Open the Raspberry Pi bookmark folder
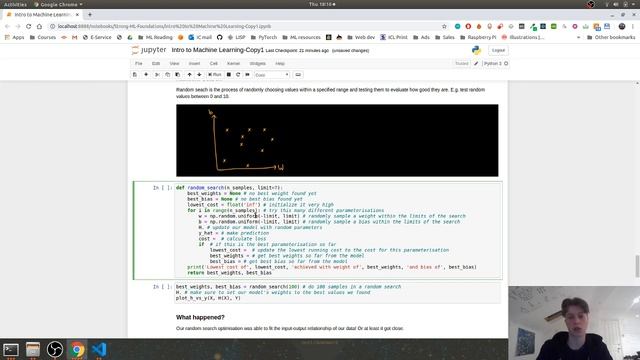 pos(478,37)
